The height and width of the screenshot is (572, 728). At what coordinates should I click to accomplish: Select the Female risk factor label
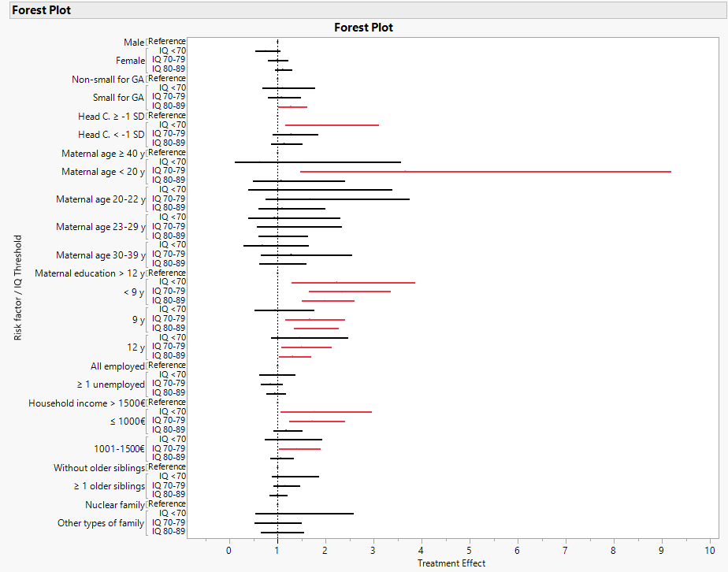tap(130, 60)
